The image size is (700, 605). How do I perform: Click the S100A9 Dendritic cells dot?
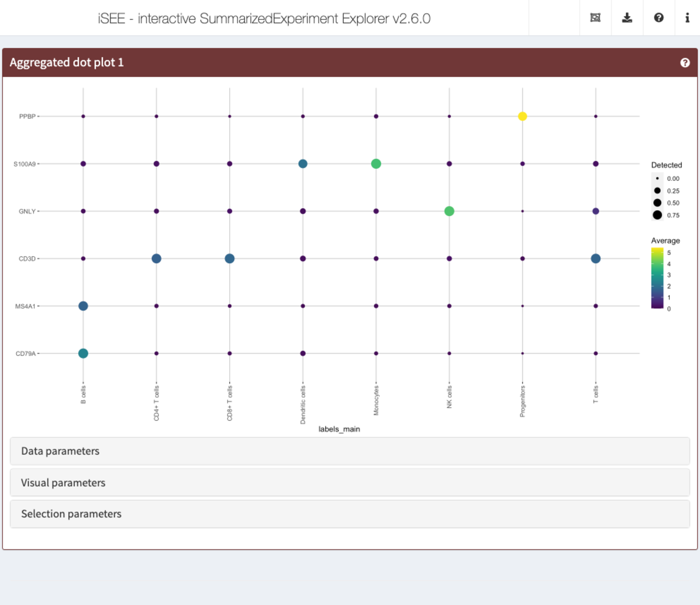point(303,164)
